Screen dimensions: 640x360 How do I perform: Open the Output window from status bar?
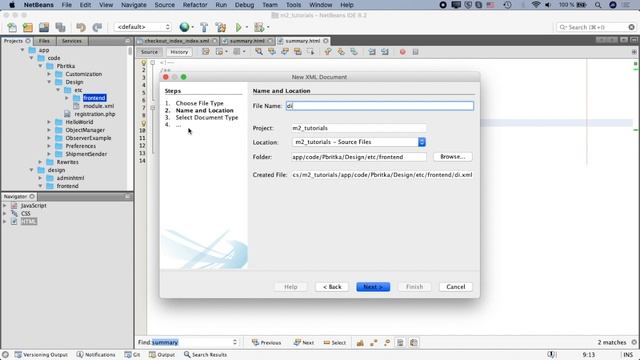click(x=162, y=355)
